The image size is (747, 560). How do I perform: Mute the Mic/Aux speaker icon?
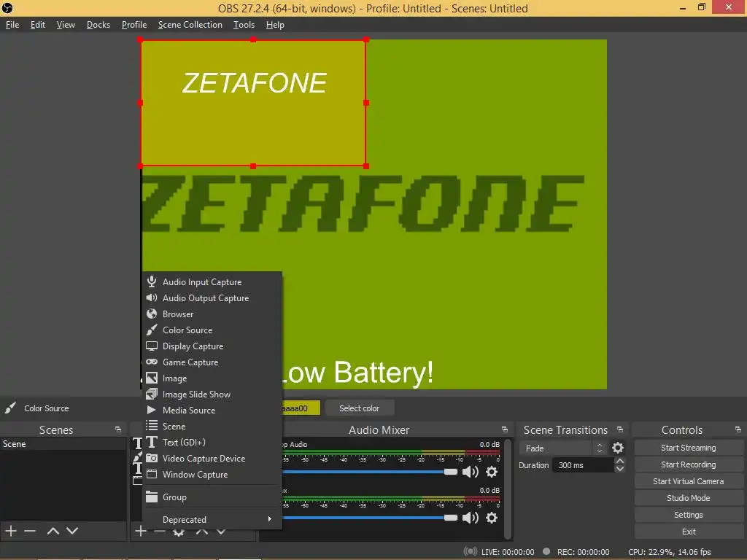pos(471,518)
